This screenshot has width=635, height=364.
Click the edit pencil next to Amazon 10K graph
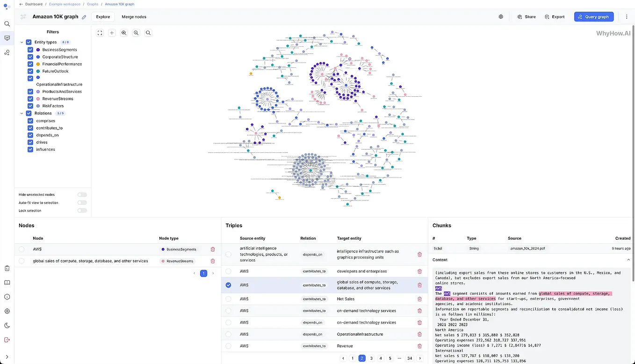tap(84, 16)
